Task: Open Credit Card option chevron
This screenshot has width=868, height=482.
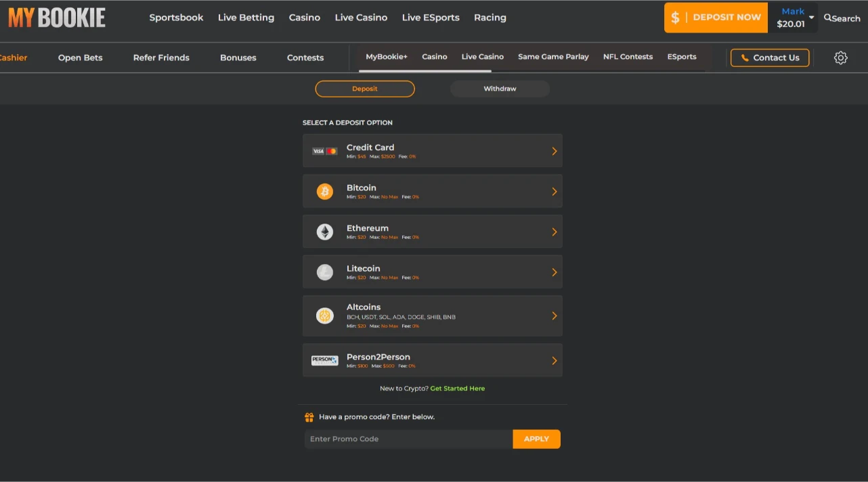Action: pos(554,151)
